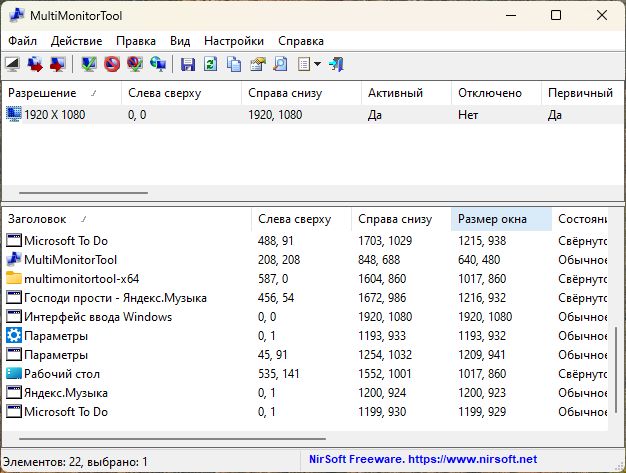Maximize the MultiMonitorTool window
The width and height of the screenshot is (626, 473).
point(556,15)
